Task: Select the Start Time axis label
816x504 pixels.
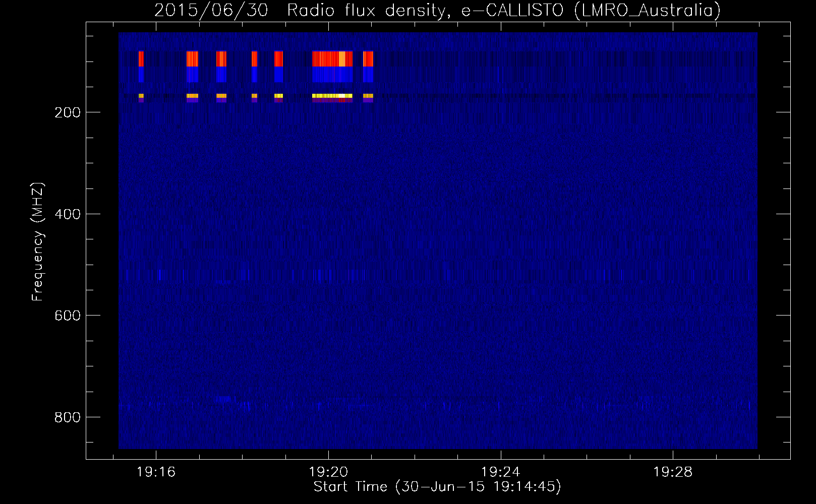Action: [x=437, y=487]
